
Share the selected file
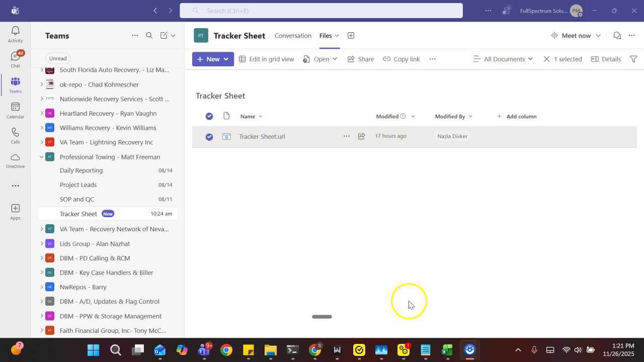coord(360,59)
